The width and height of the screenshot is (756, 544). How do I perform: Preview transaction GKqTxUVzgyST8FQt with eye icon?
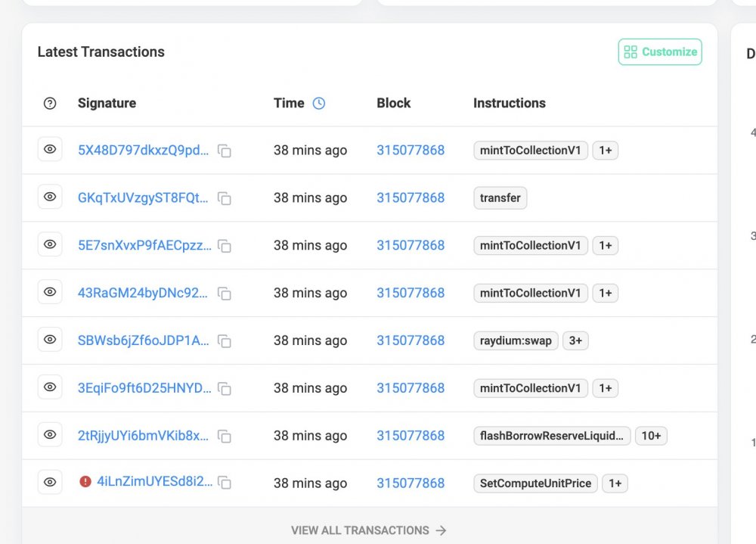[x=50, y=197]
